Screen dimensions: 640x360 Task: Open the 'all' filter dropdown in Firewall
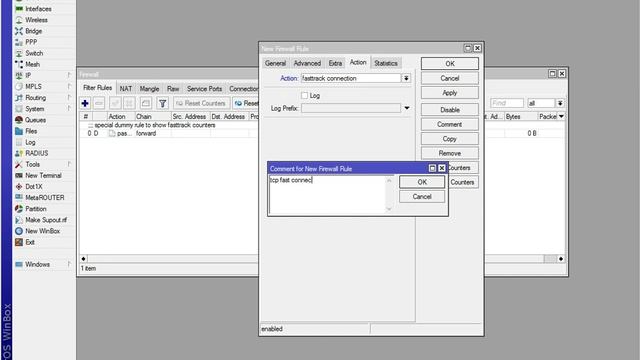click(x=560, y=103)
